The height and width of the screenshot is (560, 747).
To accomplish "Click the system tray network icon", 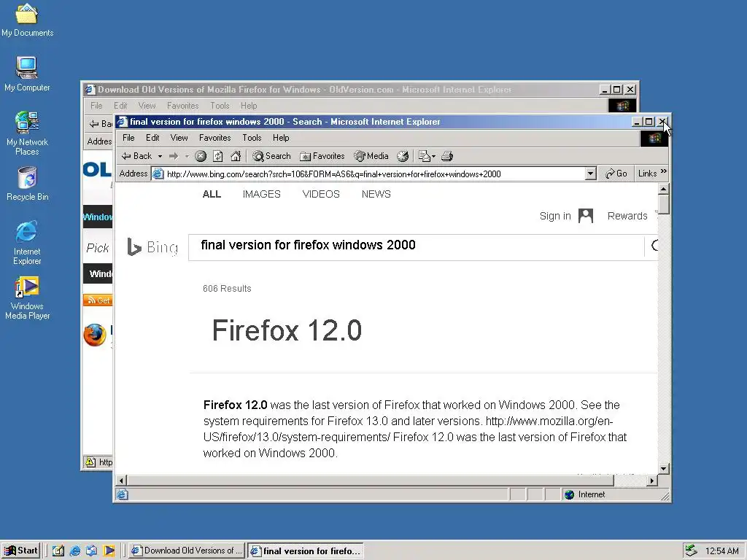I will [691, 551].
